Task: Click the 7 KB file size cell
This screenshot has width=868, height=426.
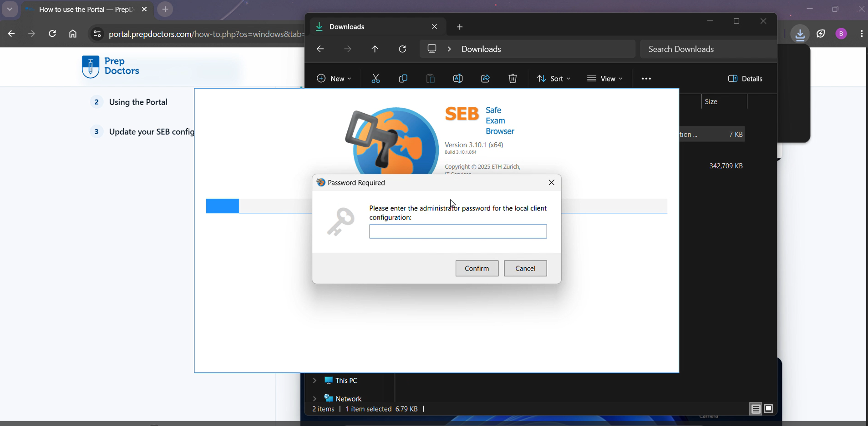Action: tap(736, 135)
